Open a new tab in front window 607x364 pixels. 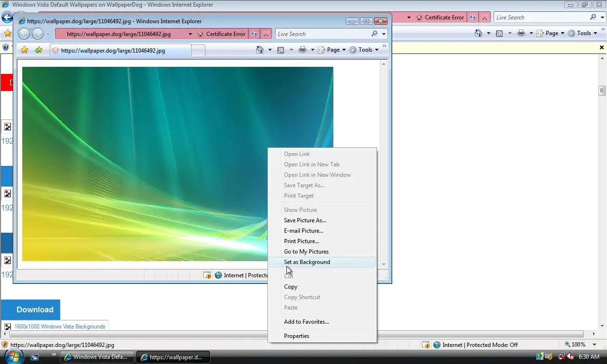pos(198,51)
